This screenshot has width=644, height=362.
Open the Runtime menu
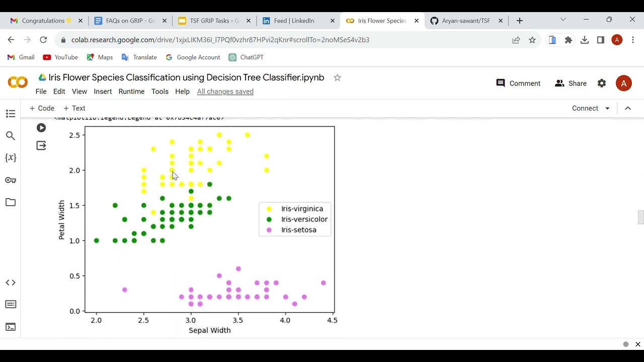(131, 92)
